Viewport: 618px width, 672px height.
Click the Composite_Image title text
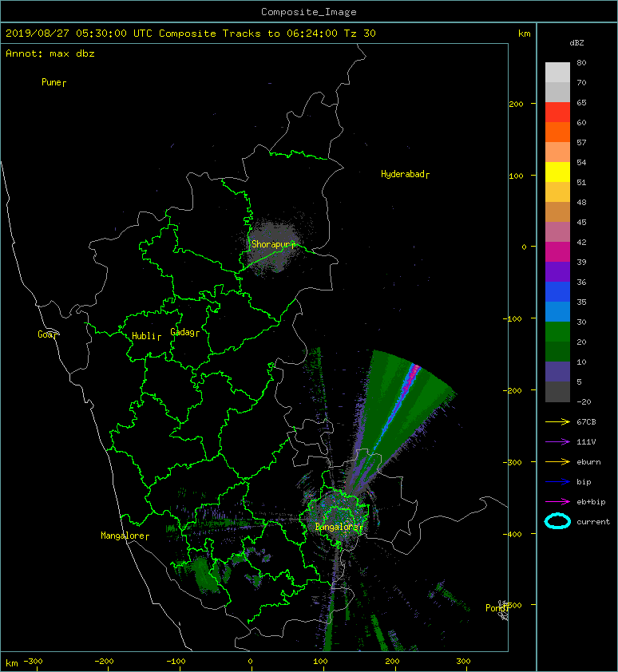(309, 12)
